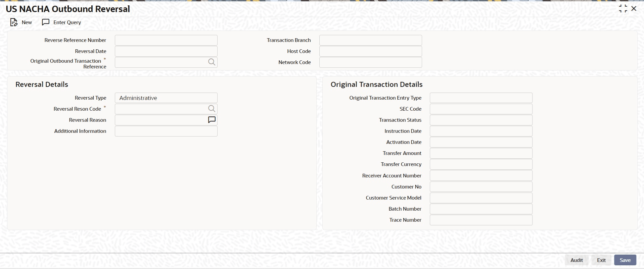The width and height of the screenshot is (644, 269).
Task: Click into the Reversal Date field
Action: (166, 51)
